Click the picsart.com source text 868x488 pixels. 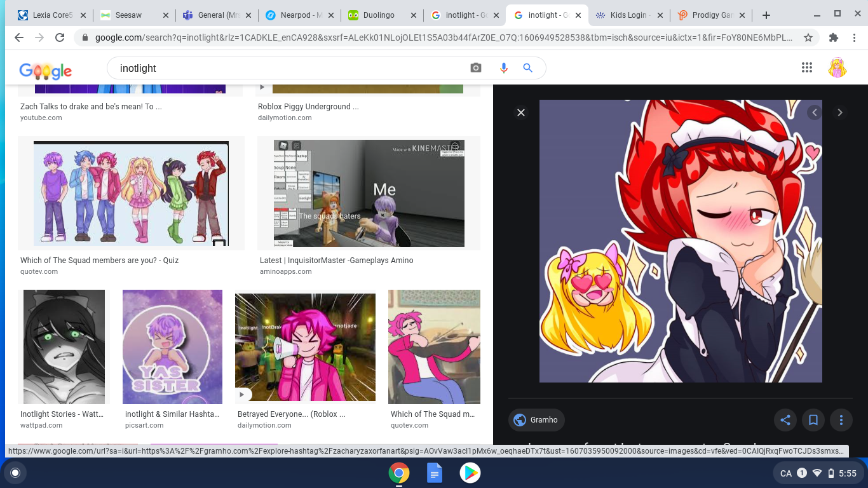pyautogui.click(x=144, y=425)
